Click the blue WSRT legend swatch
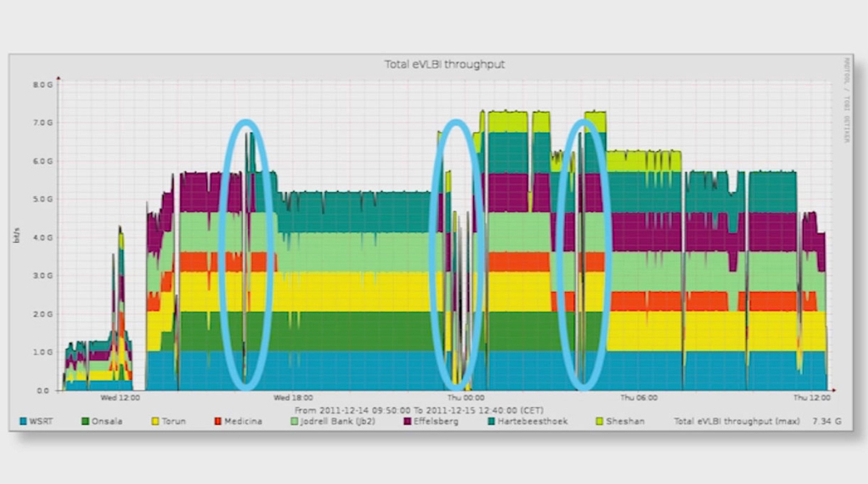The image size is (868, 484). pyautogui.click(x=23, y=421)
